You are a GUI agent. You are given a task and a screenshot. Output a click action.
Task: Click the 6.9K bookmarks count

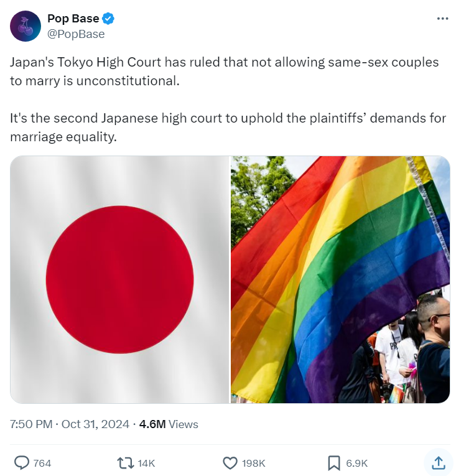(356, 464)
